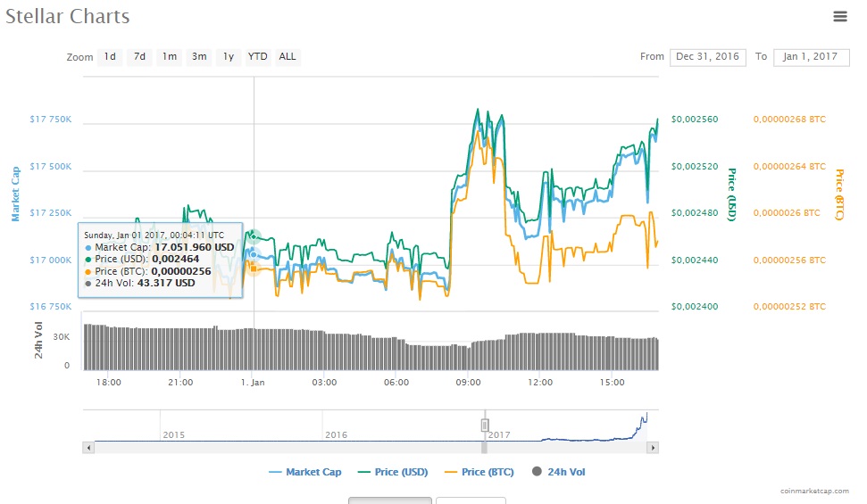
Task: Click the Stellar Charts heading
Action: 68,17
